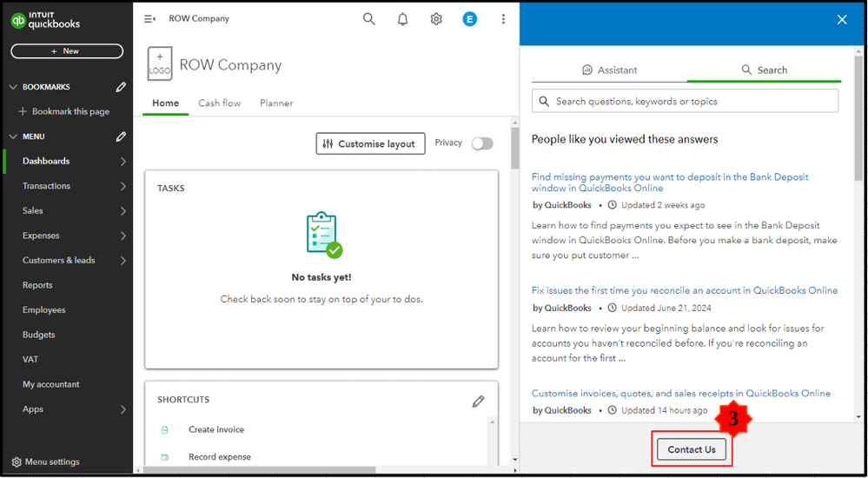The height and width of the screenshot is (478, 868).
Task: Collapse the BOOKMARKS section chevron
Action: [x=14, y=87]
